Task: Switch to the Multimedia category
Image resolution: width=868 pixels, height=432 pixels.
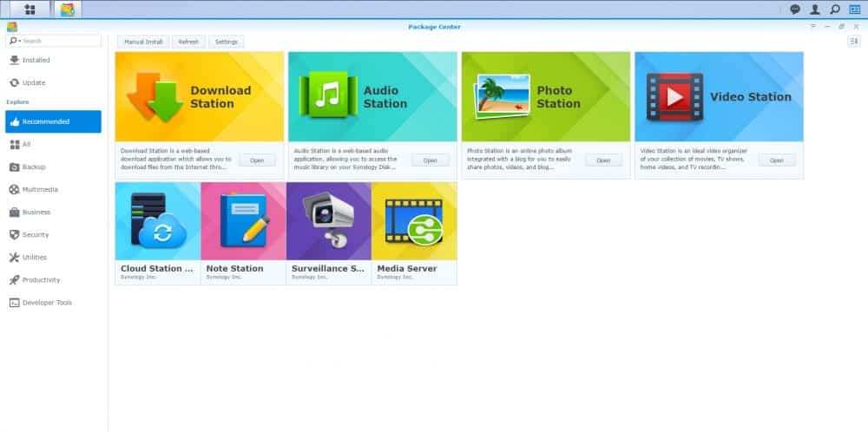Action: [53, 190]
